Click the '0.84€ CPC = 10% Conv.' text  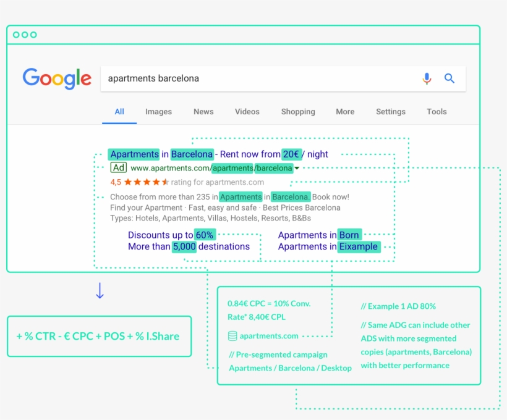click(x=269, y=304)
